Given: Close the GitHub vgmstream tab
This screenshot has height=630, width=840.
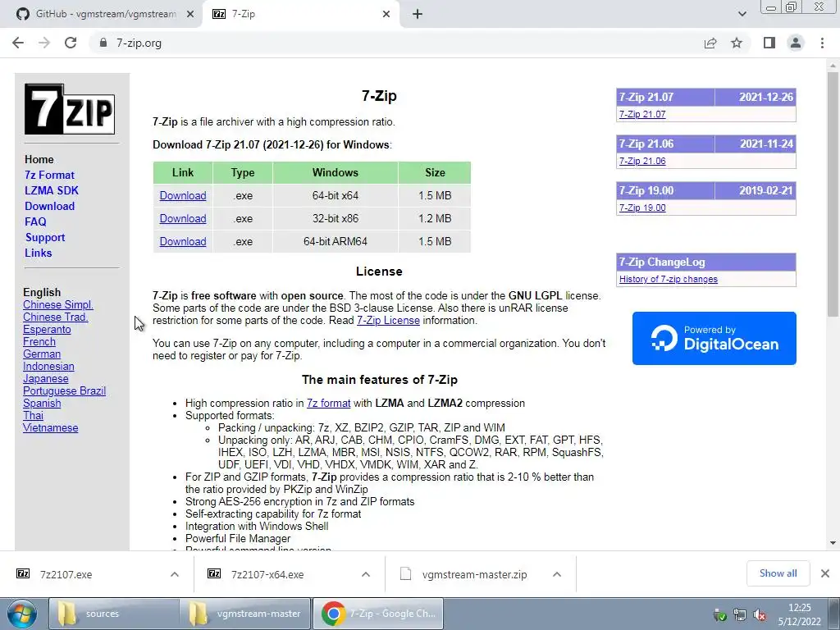Looking at the screenshot, I should coord(190,14).
